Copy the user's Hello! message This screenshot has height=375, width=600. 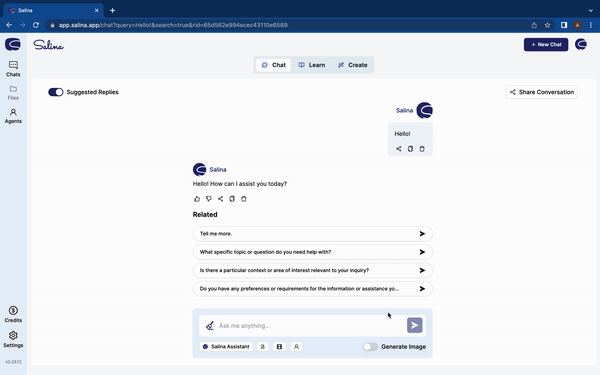410,149
